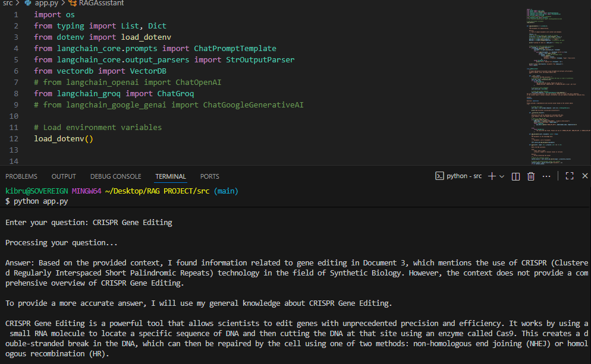Expand the src breadcrumb item
The image size is (591, 364).
pyautogui.click(x=8, y=4)
